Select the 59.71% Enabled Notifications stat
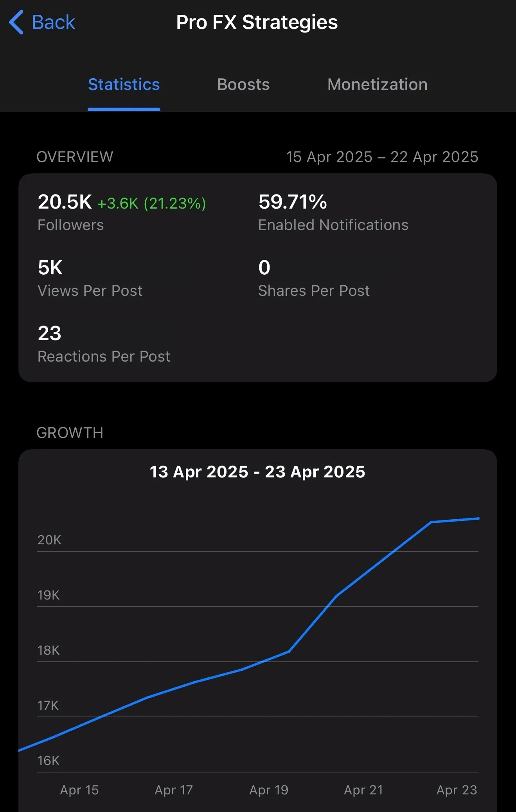Image resolution: width=516 pixels, height=812 pixels. [333, 212]
